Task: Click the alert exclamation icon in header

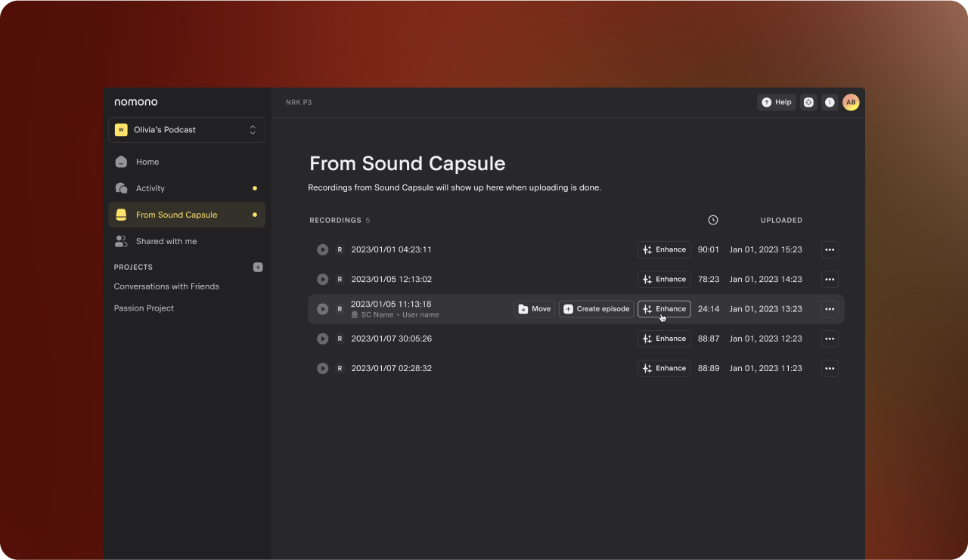Action: pyautogui.click(x=830, y=102)
